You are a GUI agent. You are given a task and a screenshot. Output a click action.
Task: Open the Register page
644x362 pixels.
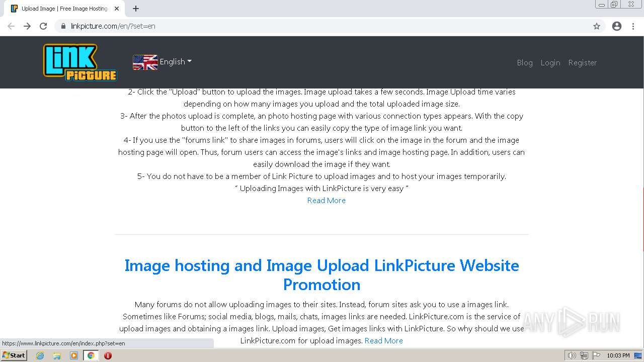(x=583, y=62)
